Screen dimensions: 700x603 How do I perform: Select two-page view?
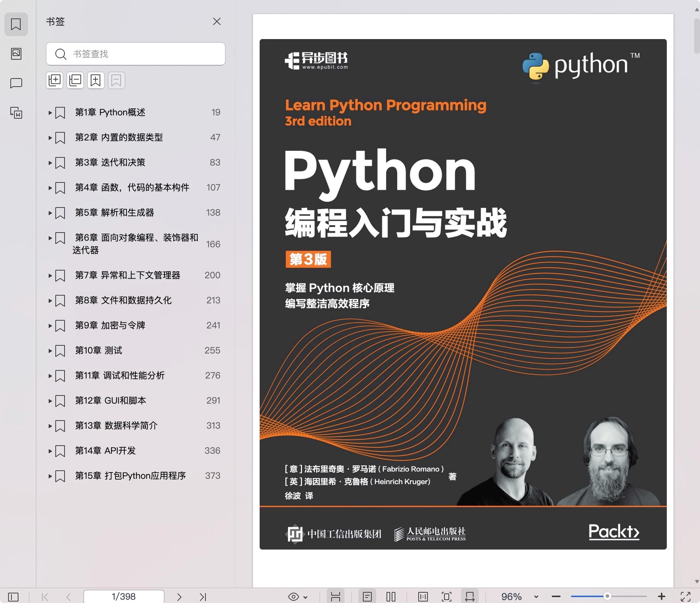point(391,596)
